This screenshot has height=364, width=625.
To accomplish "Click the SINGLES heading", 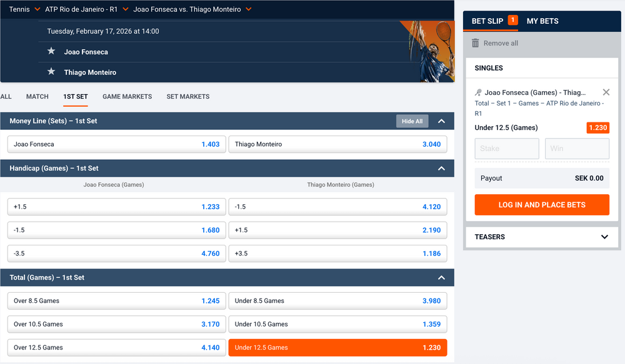I will coord(489,68).
